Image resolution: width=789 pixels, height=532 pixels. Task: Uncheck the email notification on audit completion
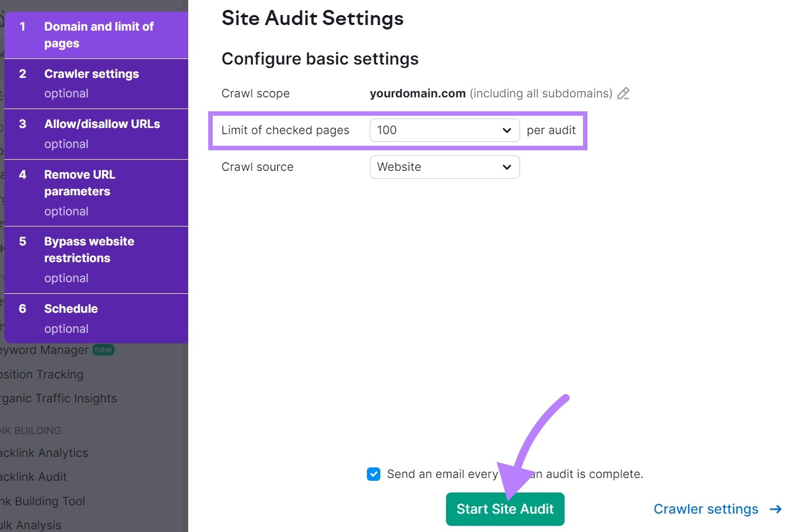pos(374,474)
